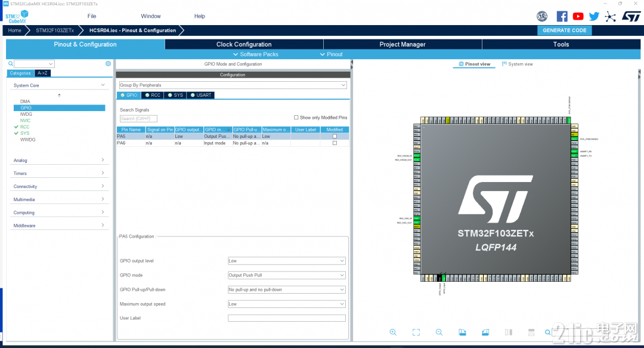Click the Search Signals input field
This screenshot has height=348, width=644.
pos(138,118)
